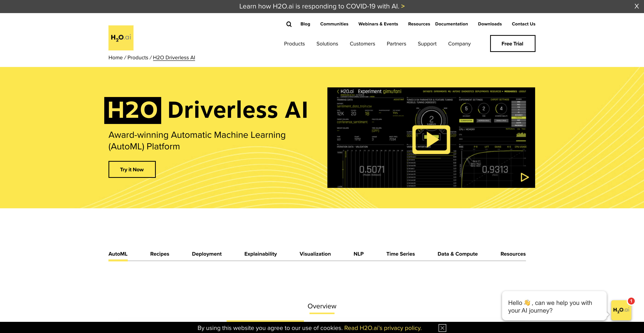This screenshot has width=644, height=333.
Task: Open H2O.ai's privacy policy link
Action: tap(383, 328)
